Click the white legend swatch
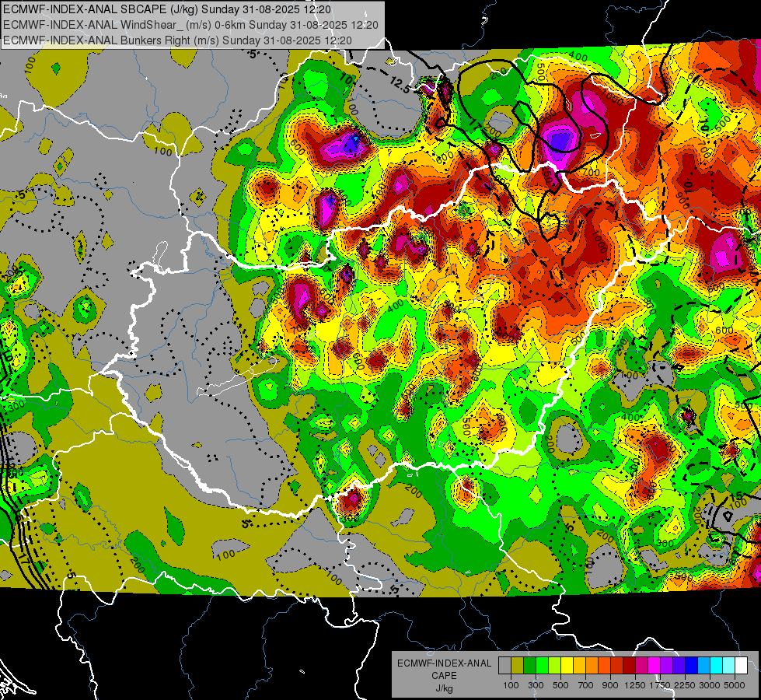761x700 pixels. click(x=742, y=666)
